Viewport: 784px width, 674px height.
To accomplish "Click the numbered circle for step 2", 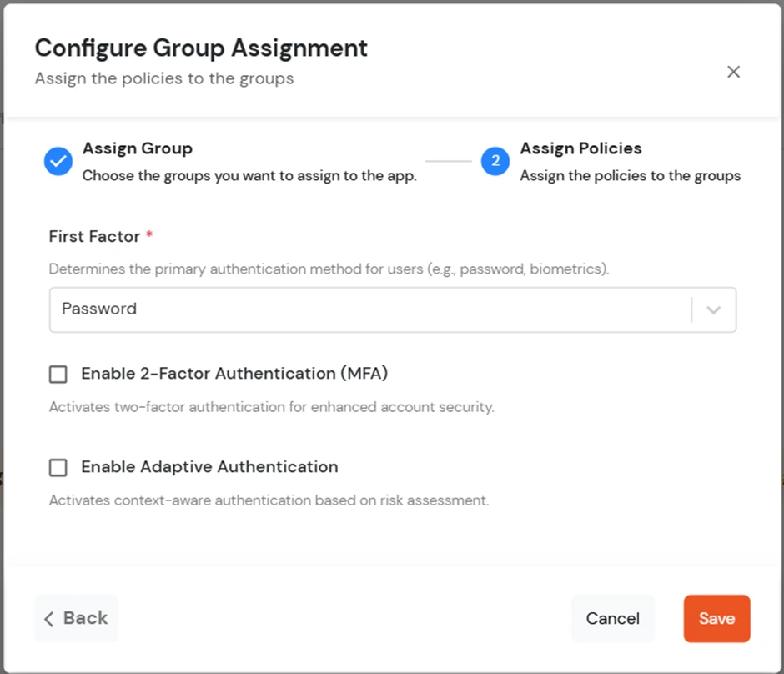I will click(x=495, y=162).
